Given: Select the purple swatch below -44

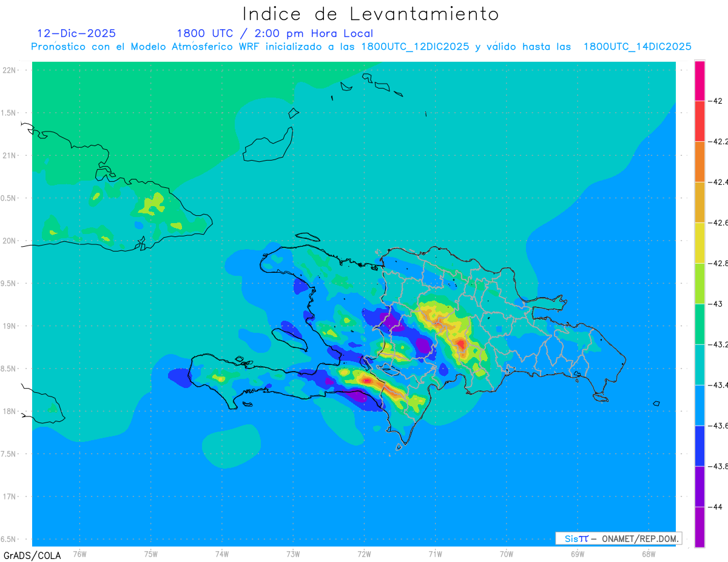Looking at the screenshot, I should point(699,527).
